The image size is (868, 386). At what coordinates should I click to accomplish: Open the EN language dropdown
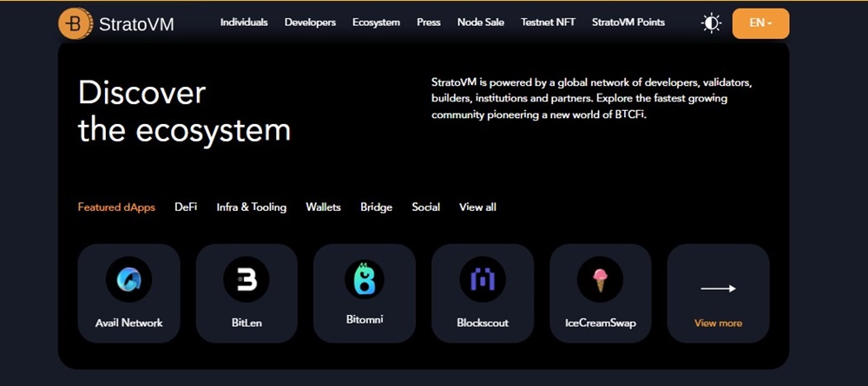coord(760,23)
